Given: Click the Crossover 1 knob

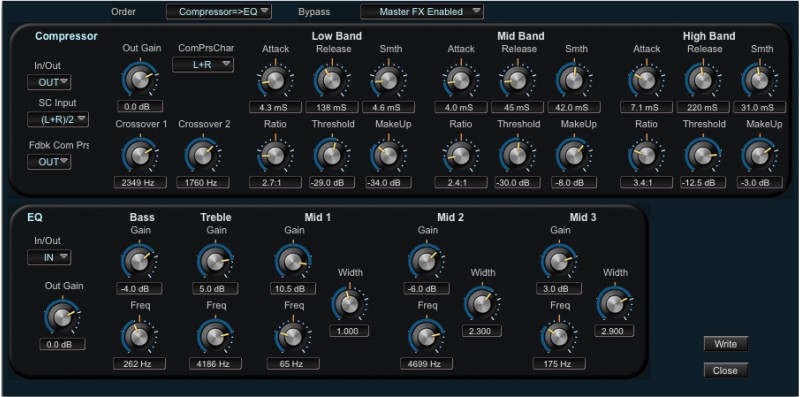Looking at the screenshot, I should coord(139,155).
